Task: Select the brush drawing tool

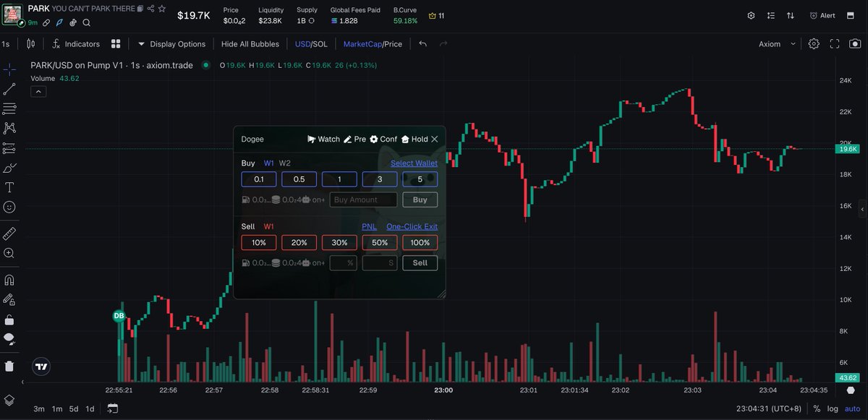Action: pos(9,168)
